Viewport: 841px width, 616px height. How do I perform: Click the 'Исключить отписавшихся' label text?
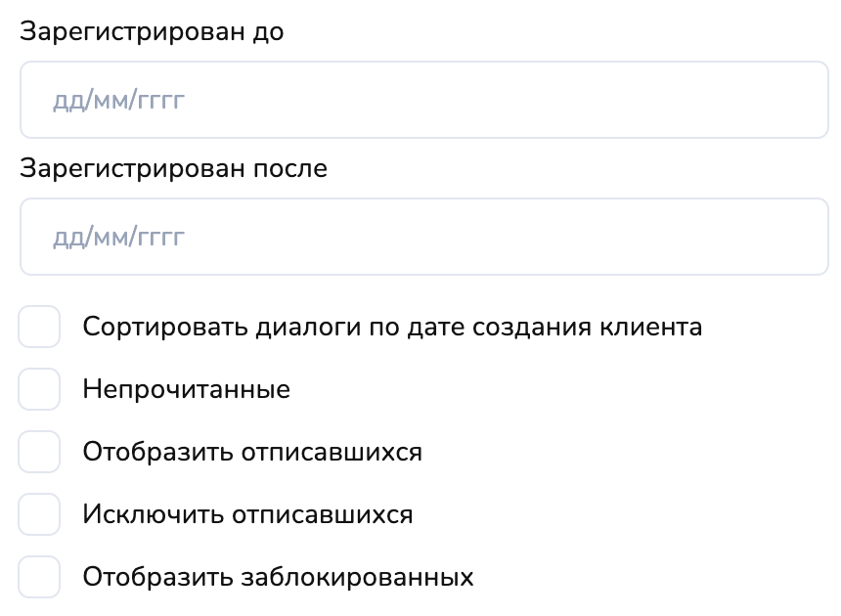pyautogui.click(x=247, y=514)
